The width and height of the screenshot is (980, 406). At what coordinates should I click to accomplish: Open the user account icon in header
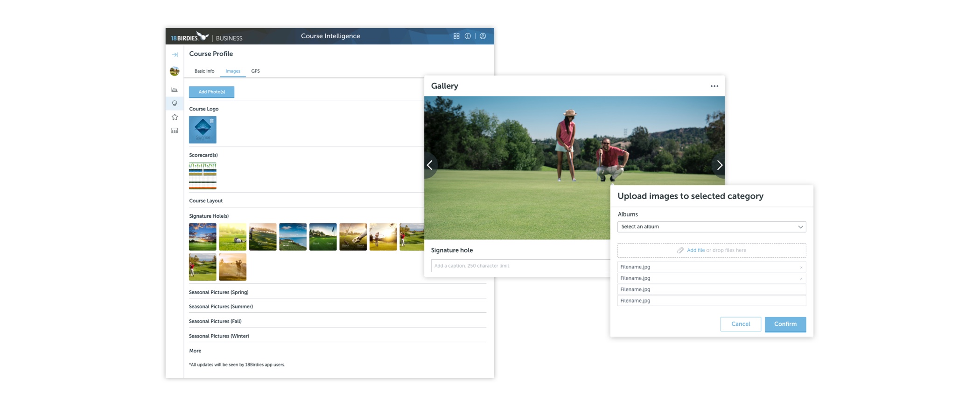[x=483, y=36]
